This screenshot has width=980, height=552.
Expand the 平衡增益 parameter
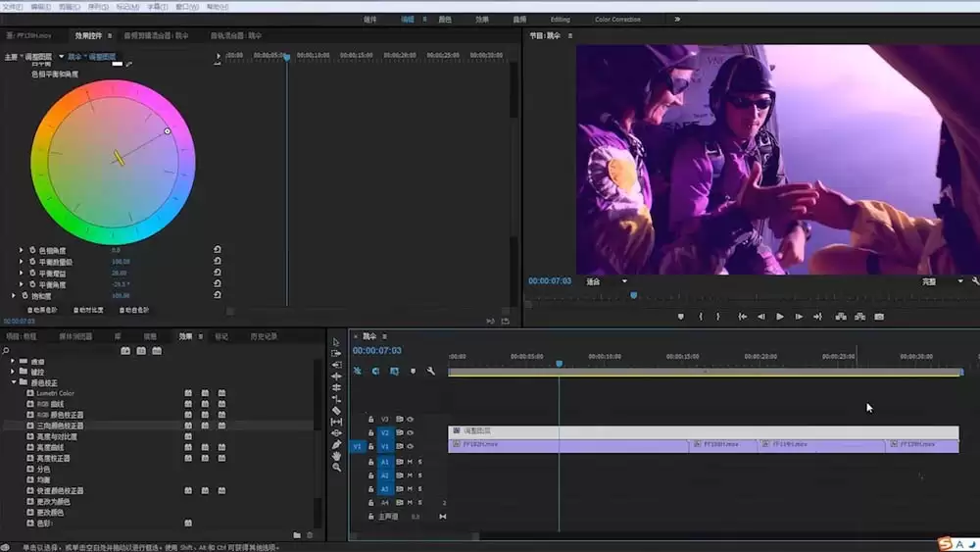[x=22, y=274]
